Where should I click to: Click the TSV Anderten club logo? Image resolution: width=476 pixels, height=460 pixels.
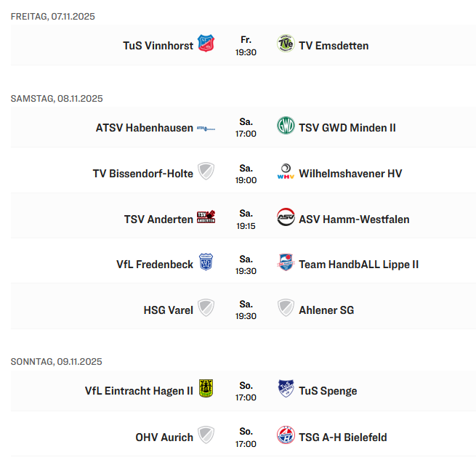click(206, 218)
